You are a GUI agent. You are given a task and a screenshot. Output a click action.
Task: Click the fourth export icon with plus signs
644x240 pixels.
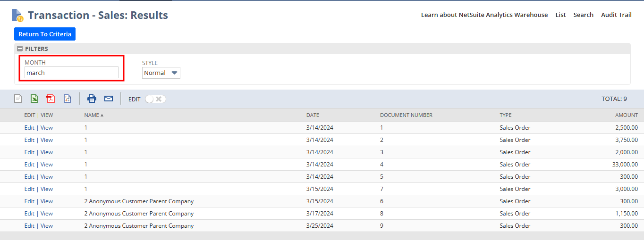tap(67, 99)
